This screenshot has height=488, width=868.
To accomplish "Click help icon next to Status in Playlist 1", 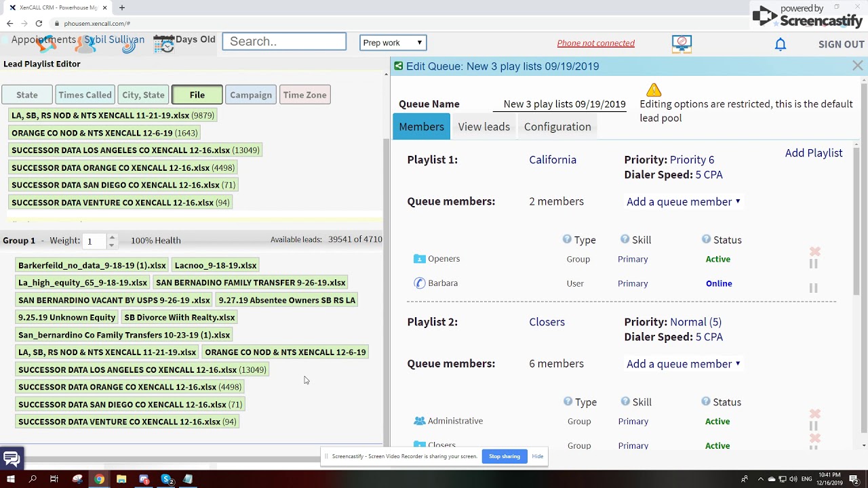I will click(x=706, y=239).
